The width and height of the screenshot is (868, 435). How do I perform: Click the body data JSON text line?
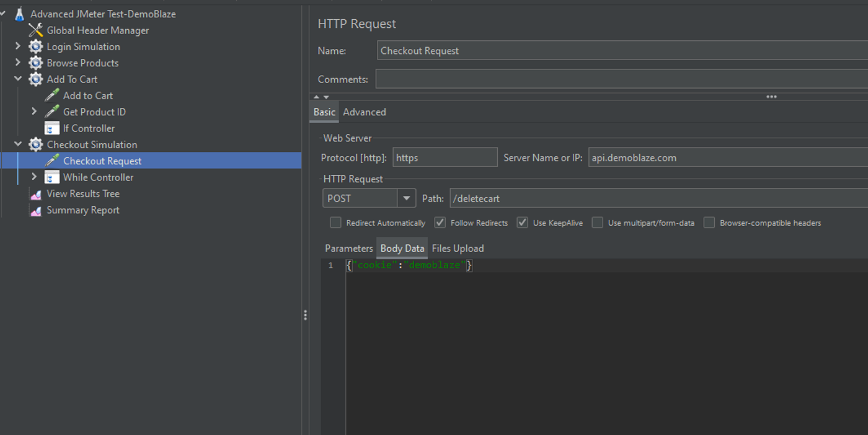tap(410, 265)
